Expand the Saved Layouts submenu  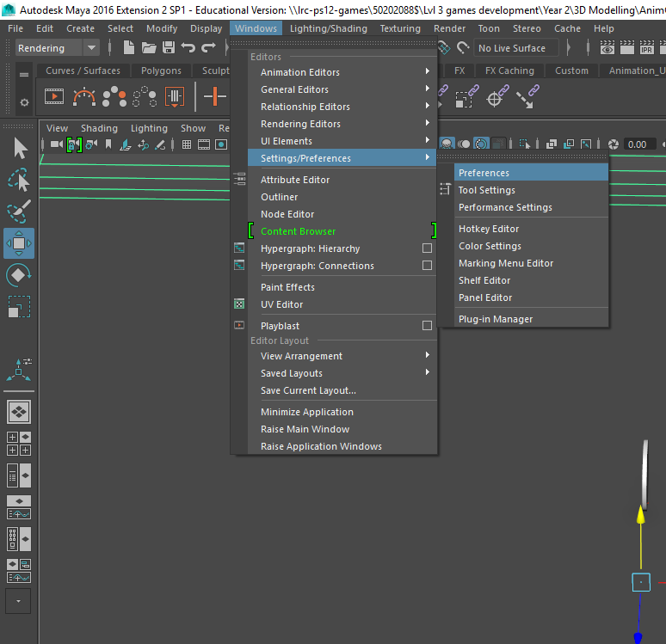342,373
